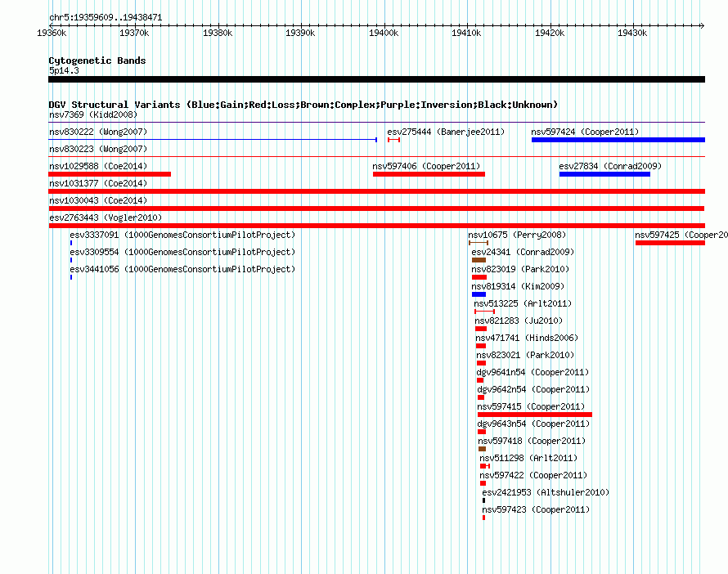The image size is (728, 574).
Task: Open esv27834 (Conrad2009) label
Action: [x=610, y=166]
